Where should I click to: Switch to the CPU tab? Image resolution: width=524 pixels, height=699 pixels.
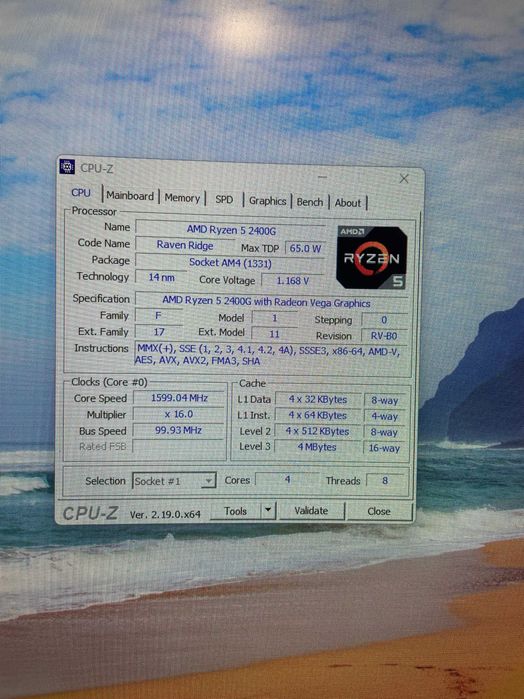click(81, 193)
